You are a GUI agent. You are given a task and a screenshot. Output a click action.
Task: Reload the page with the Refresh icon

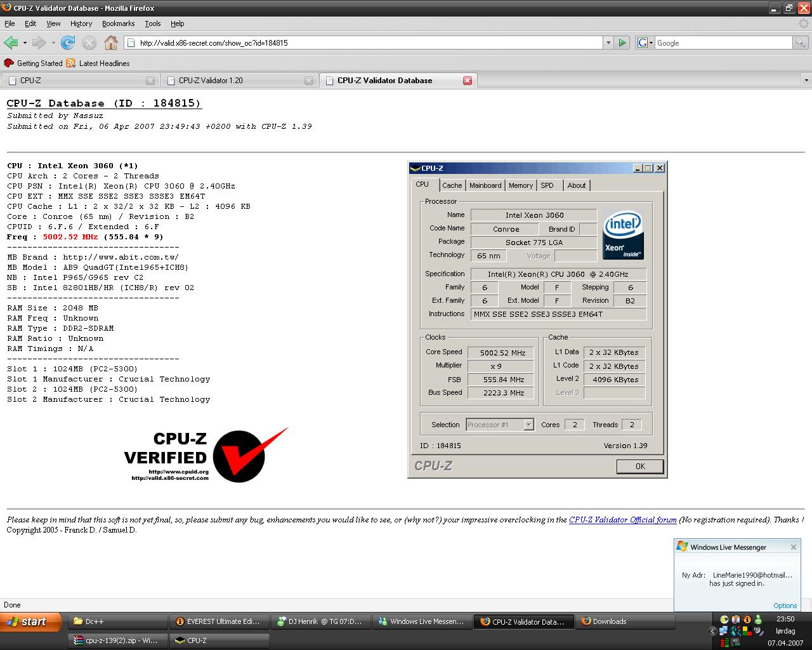click(x=68, y=43)
